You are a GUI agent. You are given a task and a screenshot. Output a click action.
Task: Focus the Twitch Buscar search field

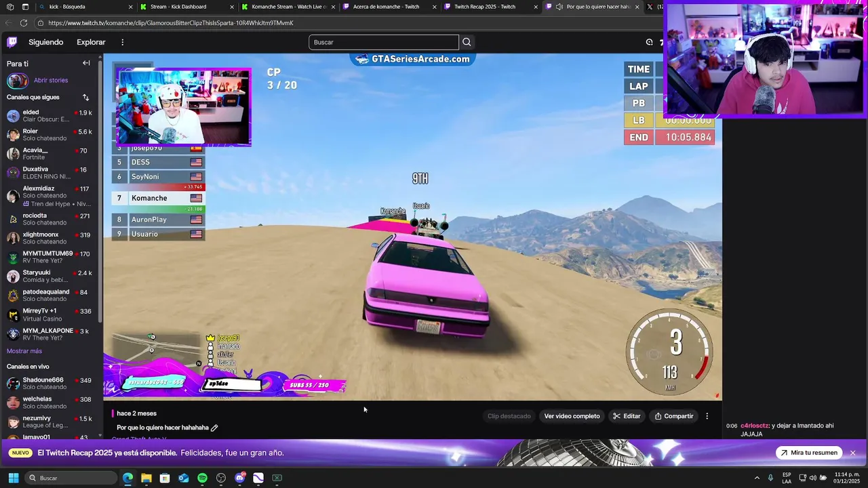tap(384, 42)
